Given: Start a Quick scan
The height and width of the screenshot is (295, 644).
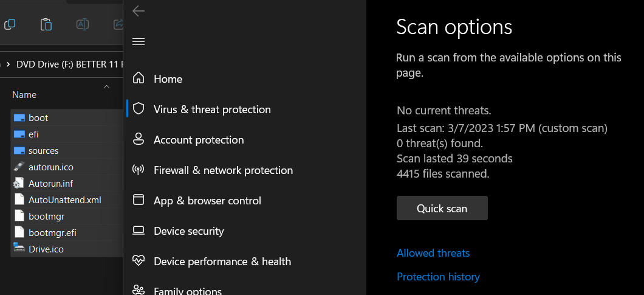Looking at the screenshot, I should pyautogui.click(x=442, y=208).
